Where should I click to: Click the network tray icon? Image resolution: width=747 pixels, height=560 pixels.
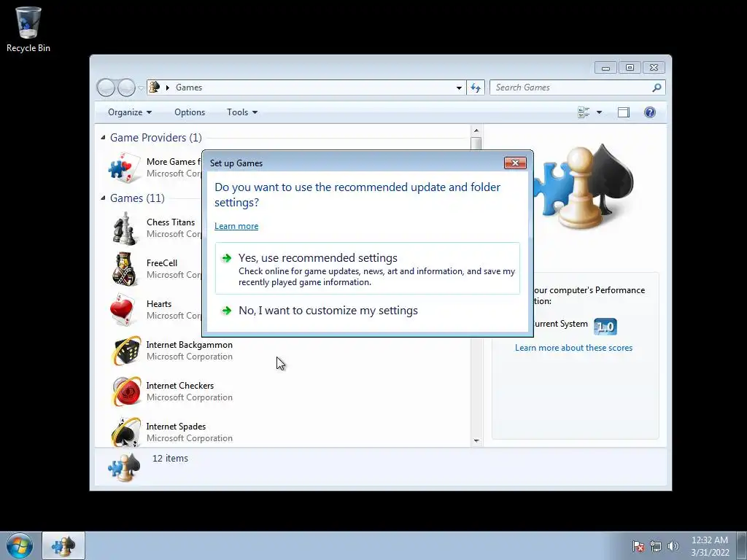pos(656,545)
